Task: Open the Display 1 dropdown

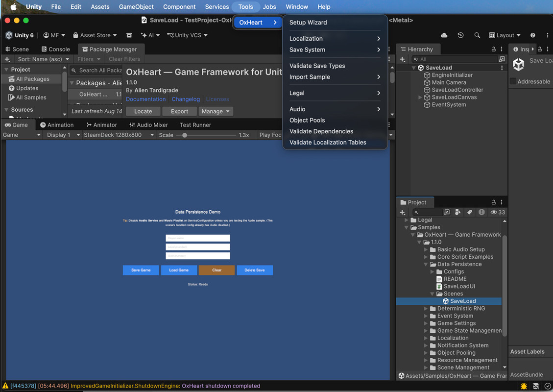Action: [x=64, y=135]
